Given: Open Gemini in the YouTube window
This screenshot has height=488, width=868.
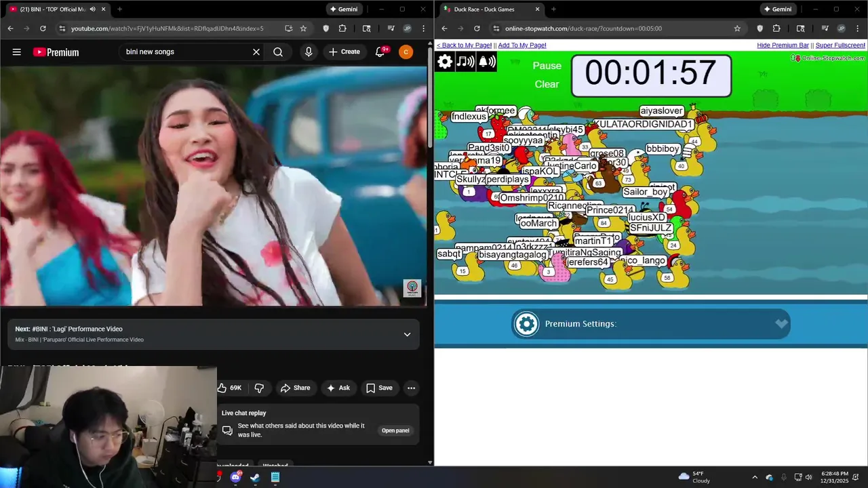Looking at the screenshot, I should click(x=343, y=9).
